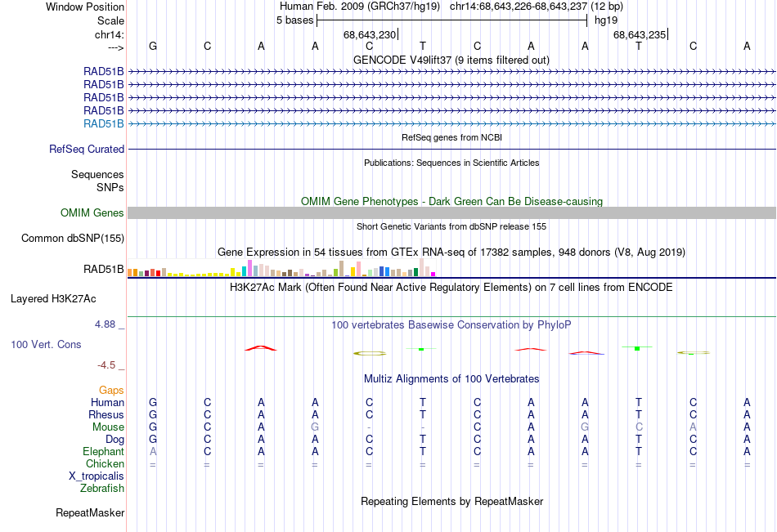Select the Chicken alignment row label
The width and height of the screenshot is (777, 532).
point(105,463)
